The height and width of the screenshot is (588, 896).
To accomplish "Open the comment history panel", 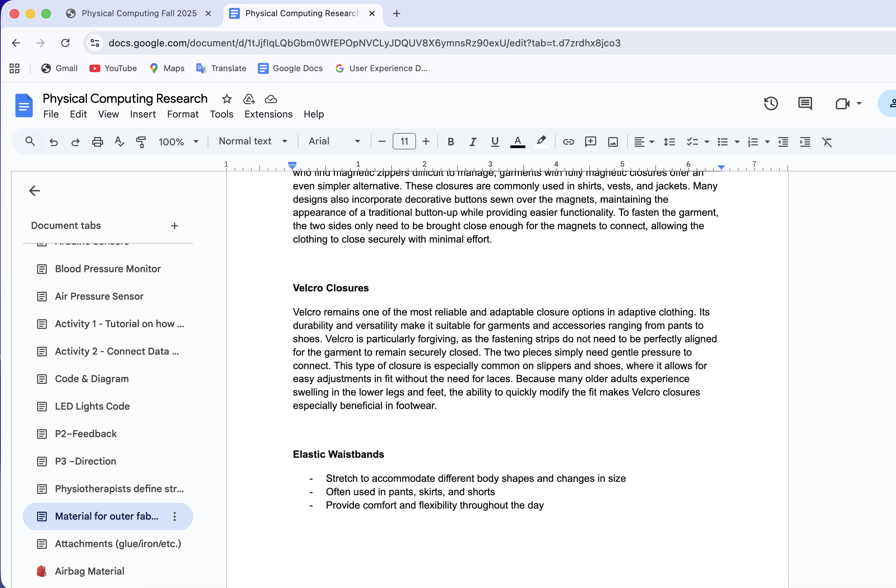I will tap(805, 103).
